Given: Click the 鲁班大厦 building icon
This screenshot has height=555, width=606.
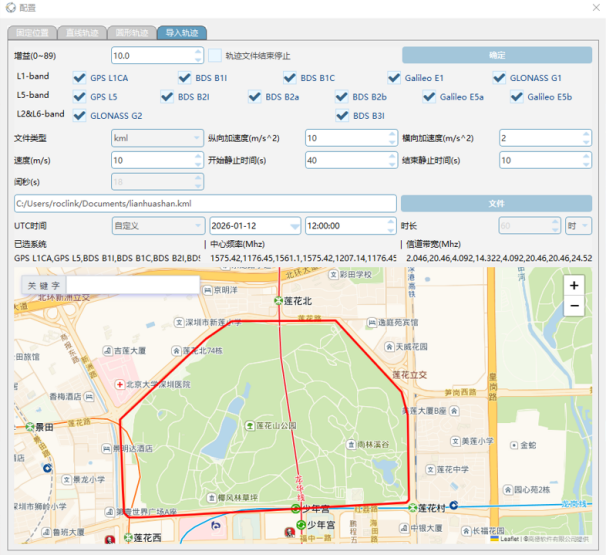Looking at the screenshot, I should click(46, 532).
